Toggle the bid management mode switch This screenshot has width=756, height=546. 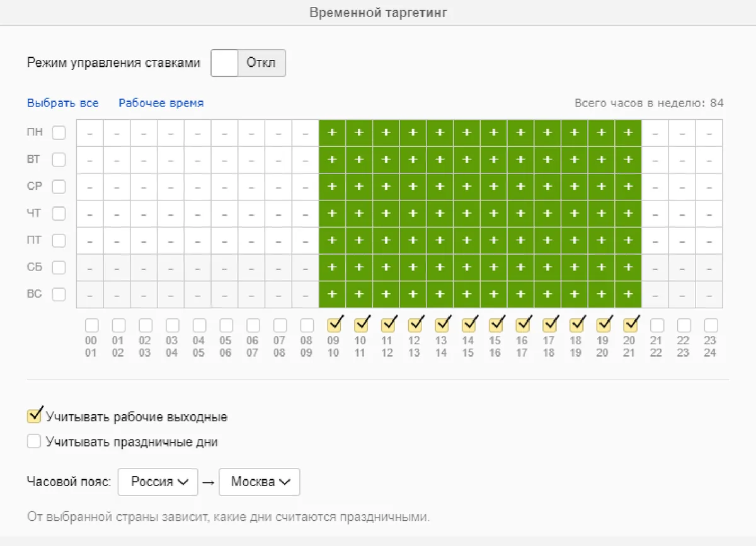(248, 63)
